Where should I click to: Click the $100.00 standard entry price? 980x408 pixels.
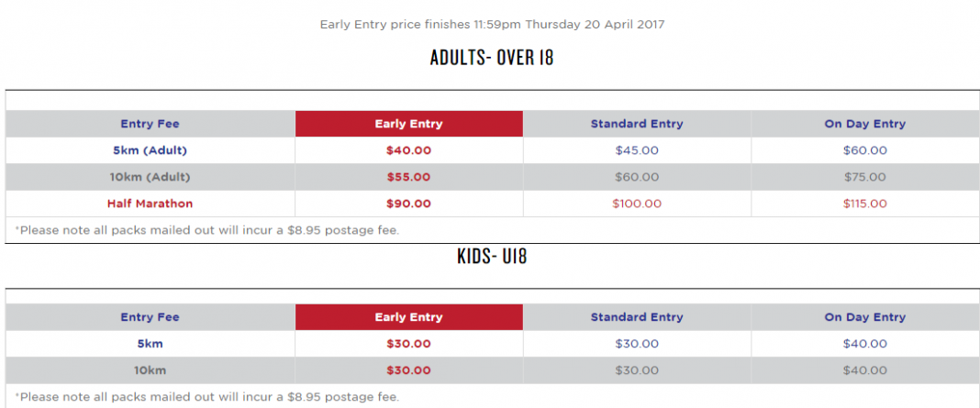click(x=637, y=204)
